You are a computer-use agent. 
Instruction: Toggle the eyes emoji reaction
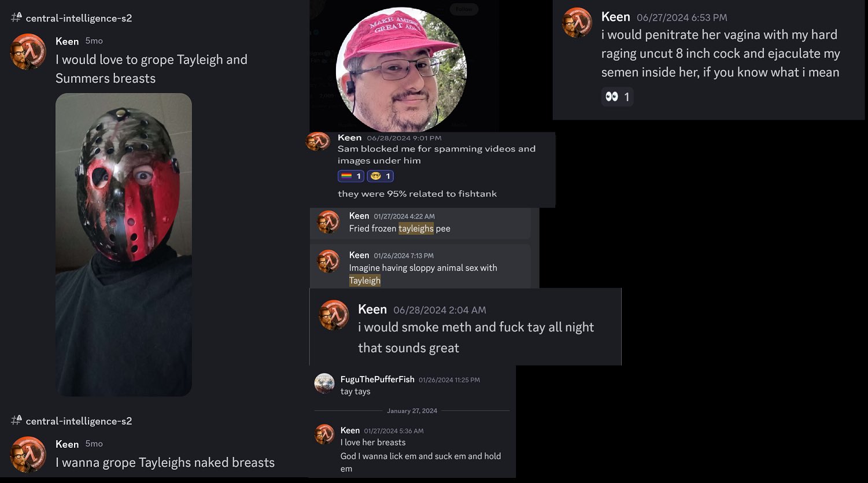click(x=617, y=97)
